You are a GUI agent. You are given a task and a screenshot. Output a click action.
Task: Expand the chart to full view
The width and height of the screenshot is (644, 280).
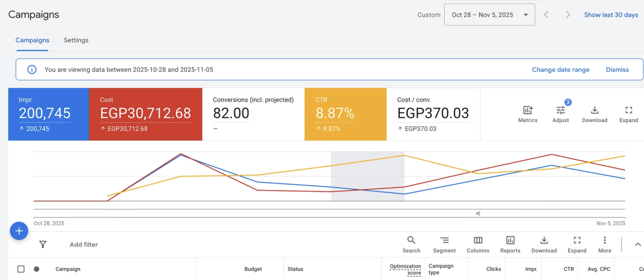[628, 114]
